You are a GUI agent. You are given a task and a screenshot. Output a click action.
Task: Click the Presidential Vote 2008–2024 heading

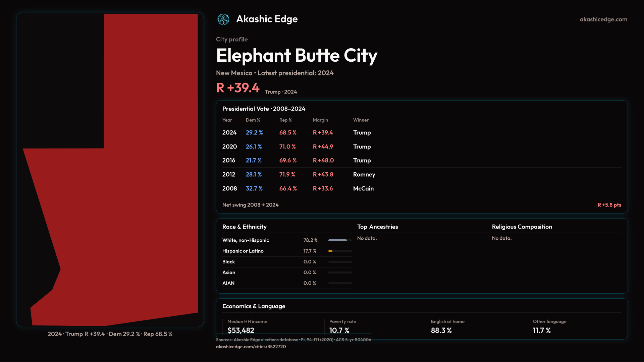(264, 109)
